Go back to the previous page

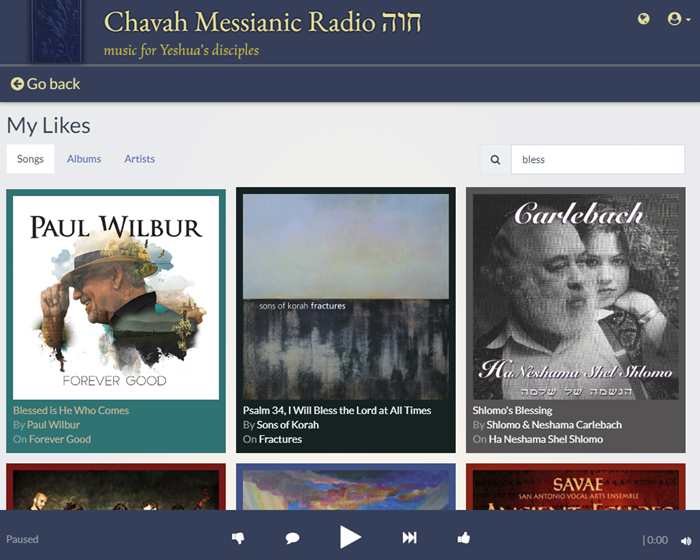point(46,84)
